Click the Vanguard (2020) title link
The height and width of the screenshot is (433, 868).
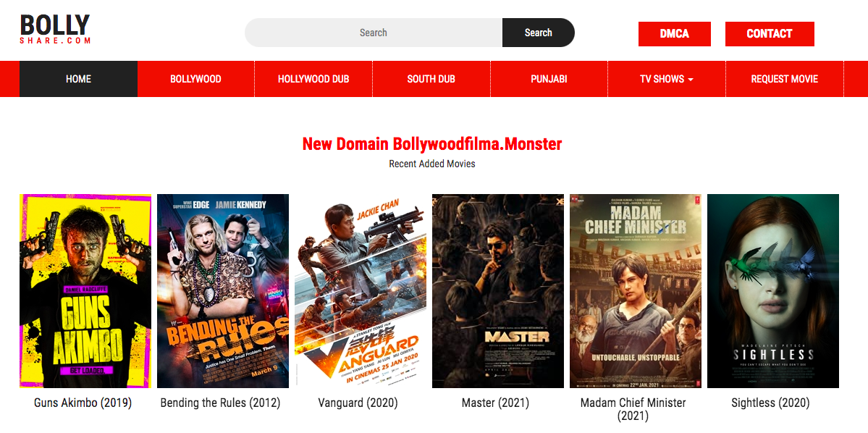pyautogui.click(x=358, y=403)
